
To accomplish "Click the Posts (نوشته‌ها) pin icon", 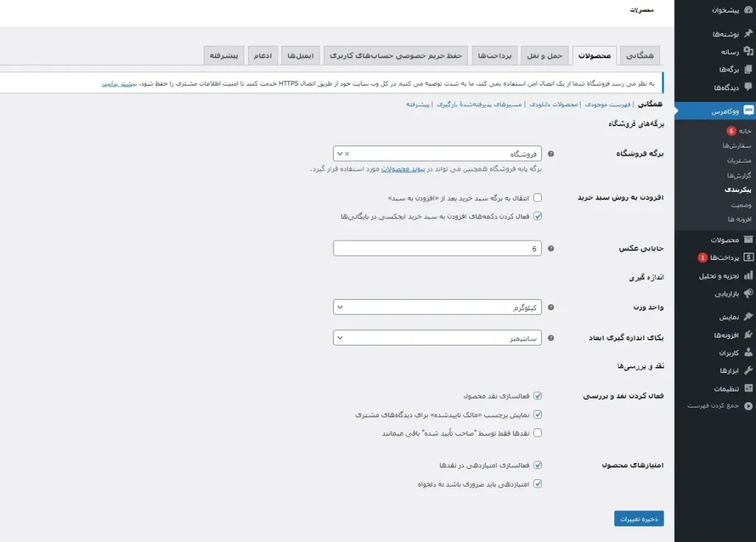I will coord(748,34).
